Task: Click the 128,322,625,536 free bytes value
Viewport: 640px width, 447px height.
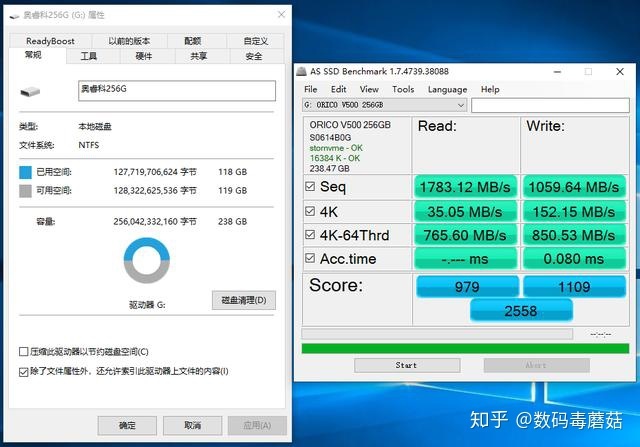Action: click(155, 191)
